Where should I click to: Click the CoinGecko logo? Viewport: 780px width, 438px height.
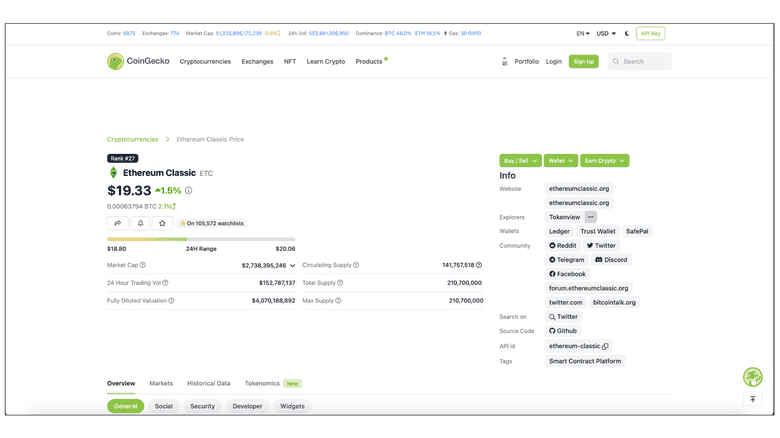click(139, 62)
